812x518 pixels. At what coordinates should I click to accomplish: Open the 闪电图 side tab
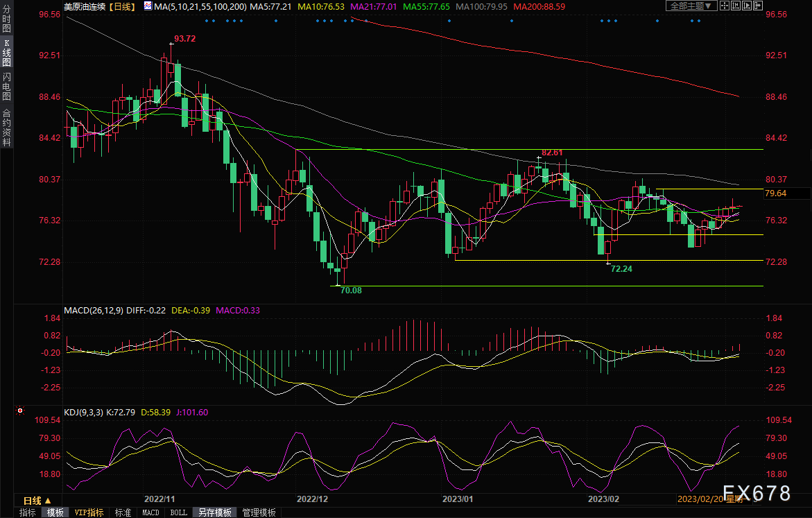click(6, 87)
